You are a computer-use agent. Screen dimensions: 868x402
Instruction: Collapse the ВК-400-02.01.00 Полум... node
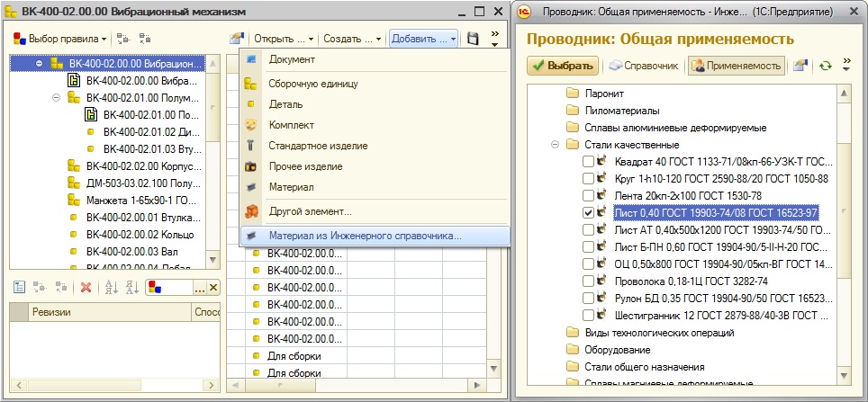(x=56, y=98)
